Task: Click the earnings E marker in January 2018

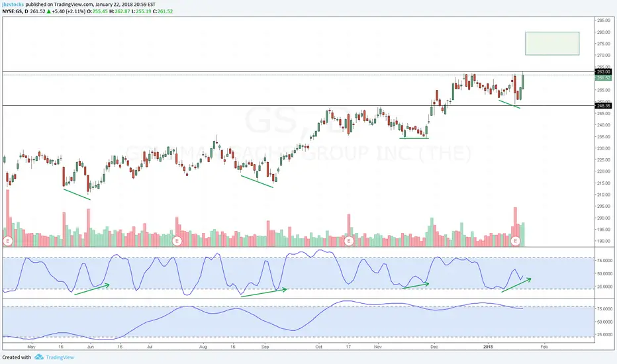Action: coord(515,241)
